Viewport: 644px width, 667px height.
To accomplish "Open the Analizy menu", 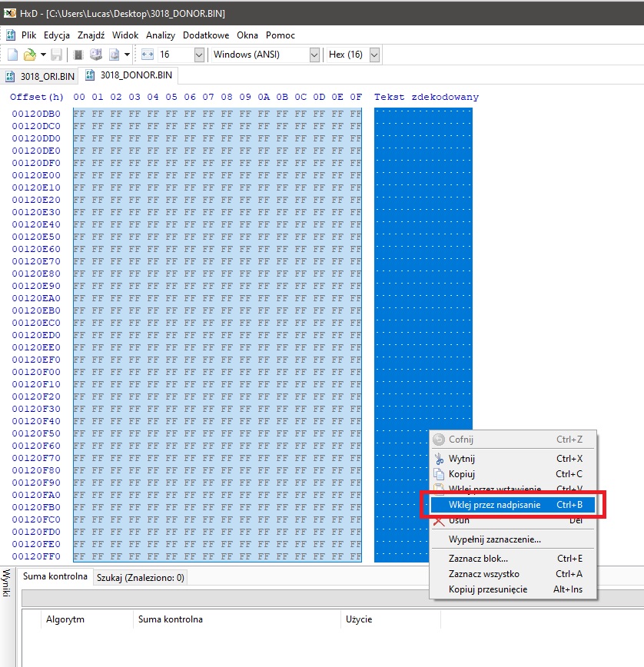I will pyautogui.click(x=161, y=35).
